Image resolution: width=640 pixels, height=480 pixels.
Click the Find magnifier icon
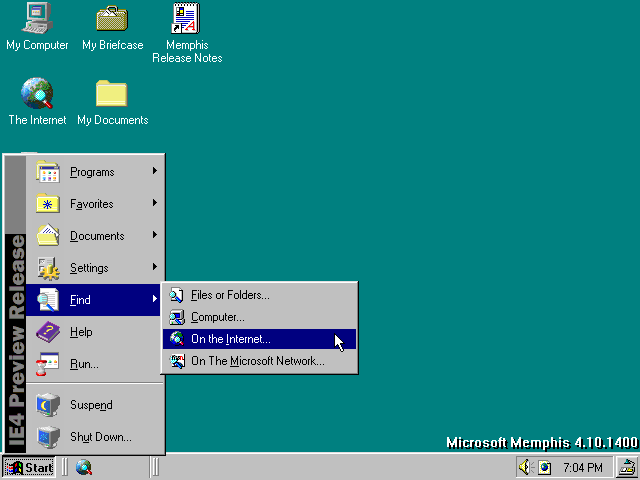pyautogui.click(x=48, y=300)
